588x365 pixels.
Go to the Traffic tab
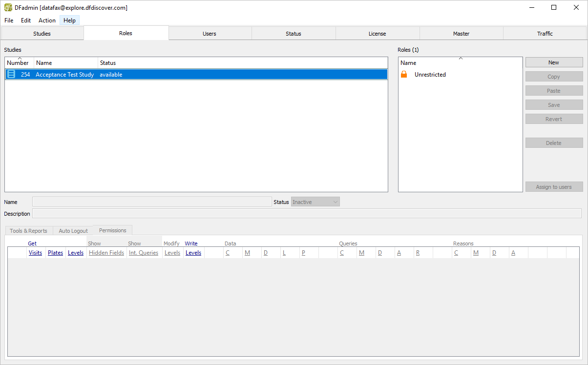pos(545,34)
